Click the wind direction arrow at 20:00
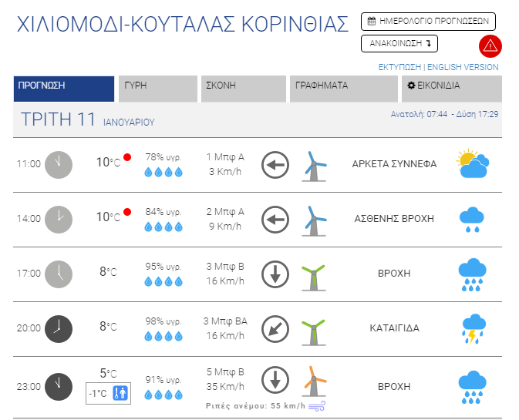Viewport: 519px width, 420px height. click(x=275, y=328)
